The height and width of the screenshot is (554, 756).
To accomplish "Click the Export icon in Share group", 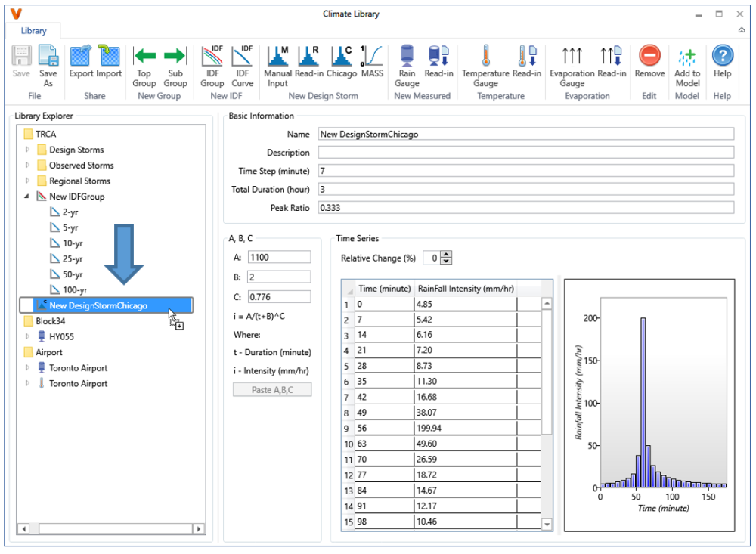I will [81, 64].
